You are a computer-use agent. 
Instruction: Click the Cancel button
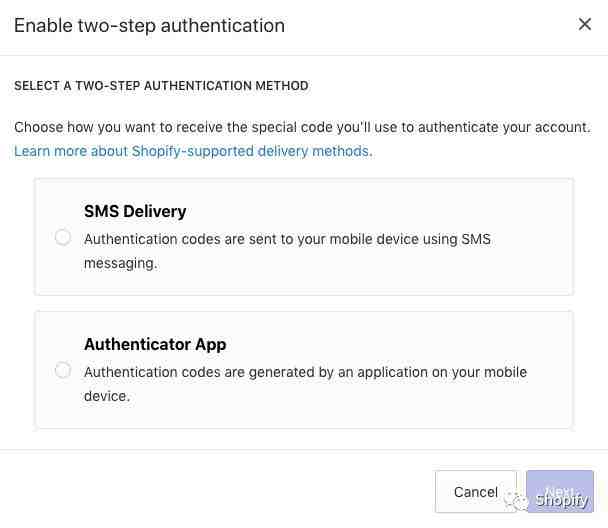[x=475, y=492]
